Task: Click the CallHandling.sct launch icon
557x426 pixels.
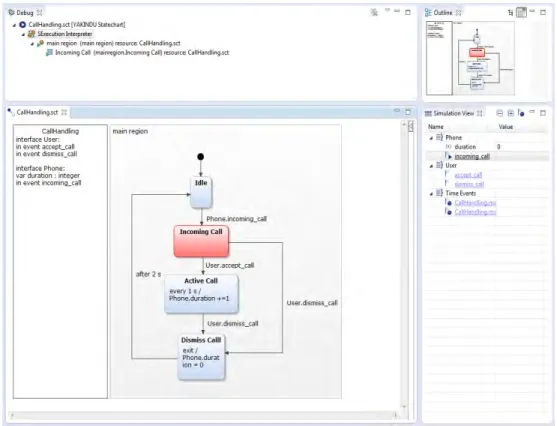Action: (x=22, y=25)
